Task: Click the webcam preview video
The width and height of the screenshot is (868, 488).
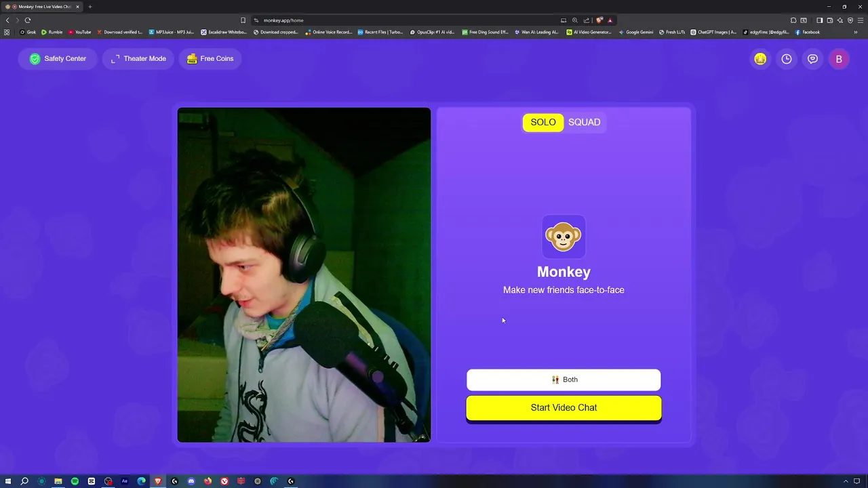Action: (x=304, y=275)
